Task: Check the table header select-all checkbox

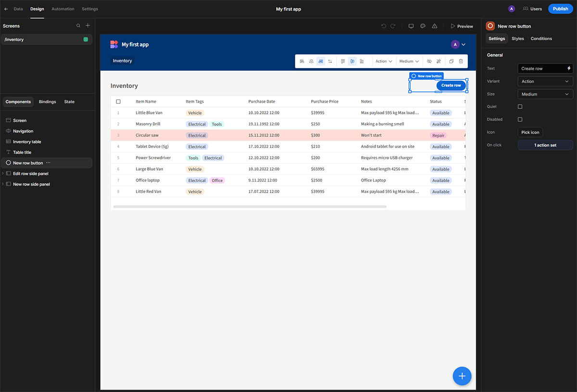Action: click(118, 102)
